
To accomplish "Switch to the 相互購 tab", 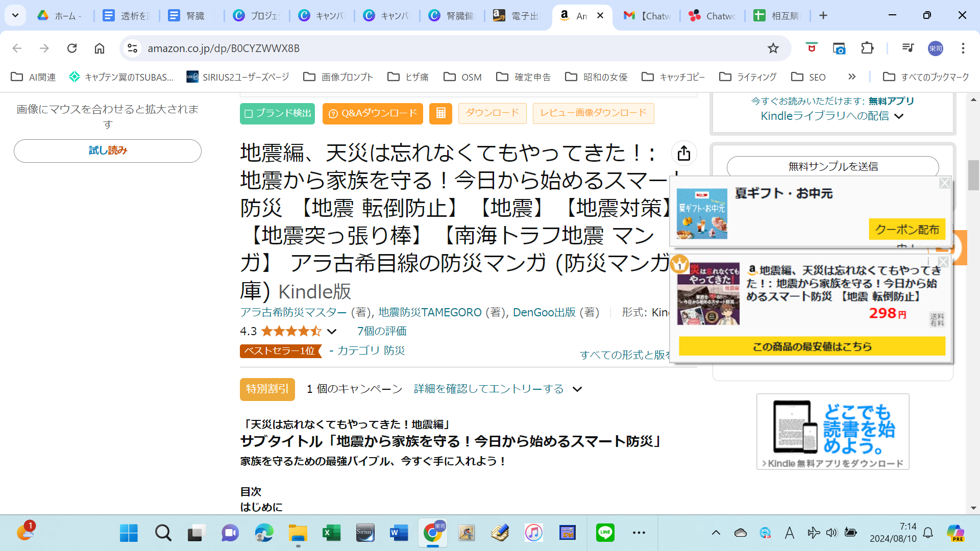I will pos(777,16).
